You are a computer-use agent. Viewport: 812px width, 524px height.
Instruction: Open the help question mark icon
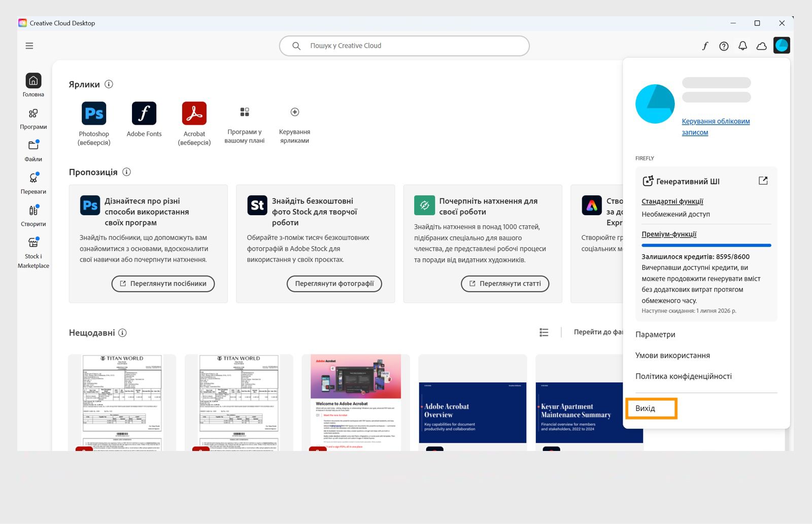[x=724, y=46]
